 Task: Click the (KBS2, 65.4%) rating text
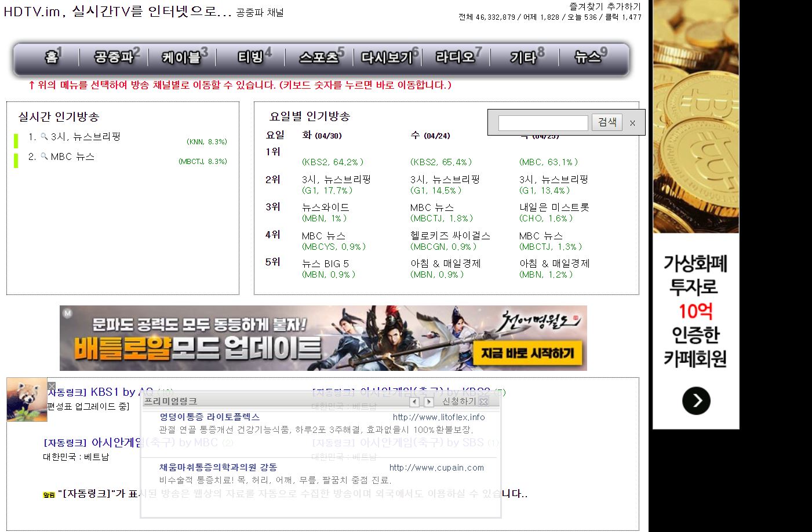click(441, 162)
